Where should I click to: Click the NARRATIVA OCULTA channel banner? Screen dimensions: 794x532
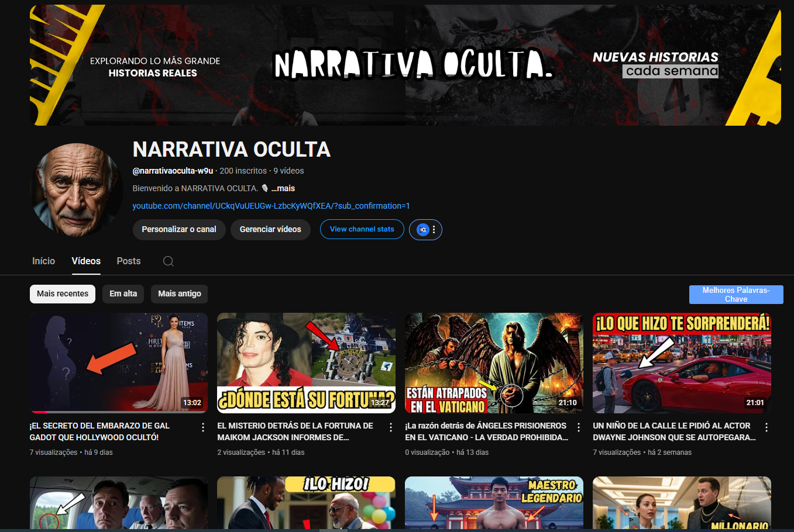pyautogui.click(x=405, y=65)
